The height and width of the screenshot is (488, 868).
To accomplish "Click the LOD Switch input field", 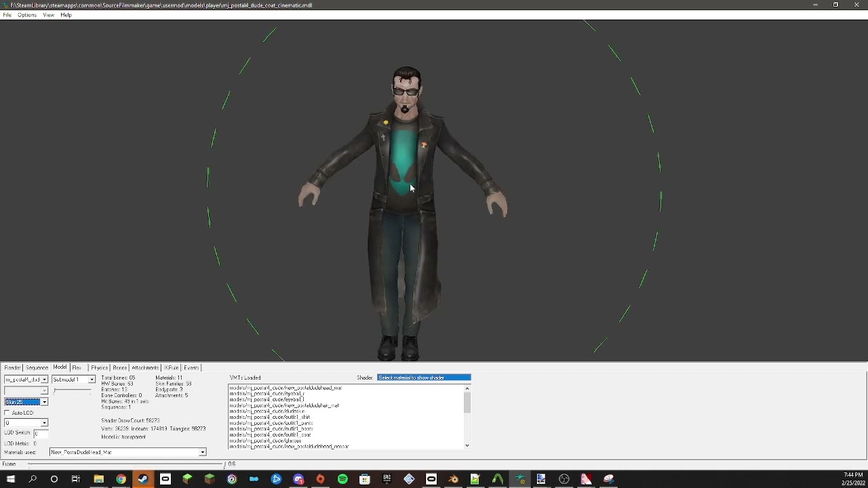I will pyautogui.click(x=40, y=433).
